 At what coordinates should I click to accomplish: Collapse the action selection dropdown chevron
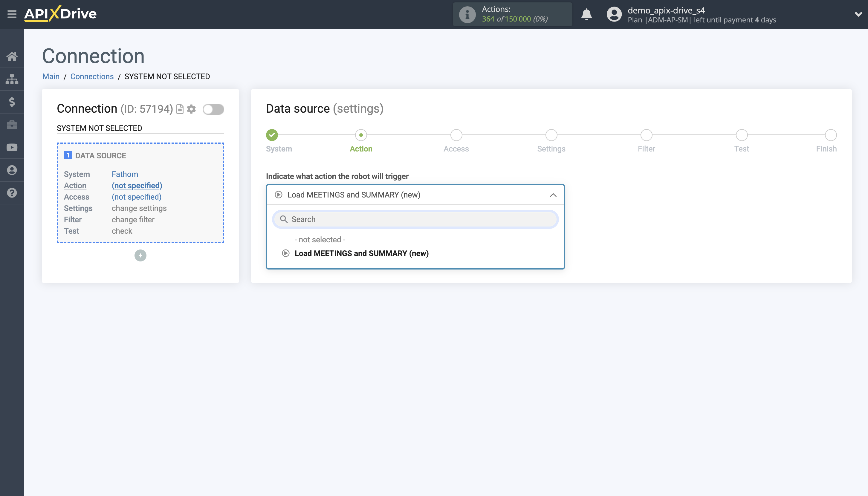pos(552,195)
